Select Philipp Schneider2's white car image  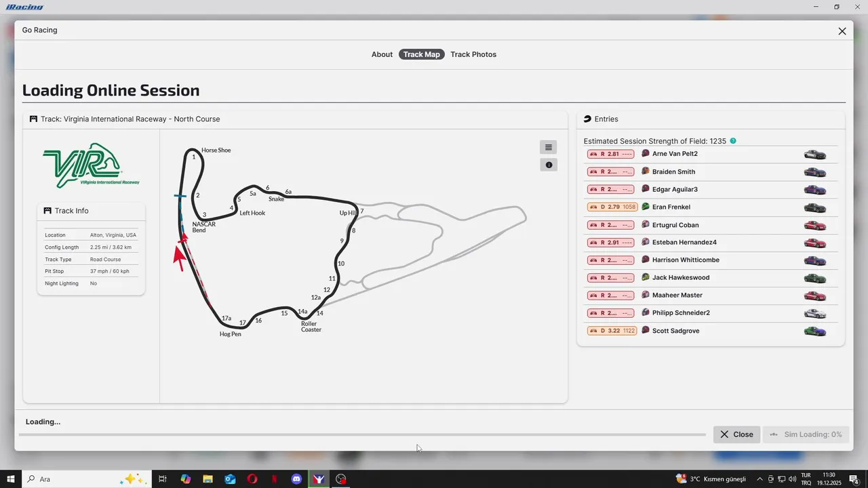815,313
